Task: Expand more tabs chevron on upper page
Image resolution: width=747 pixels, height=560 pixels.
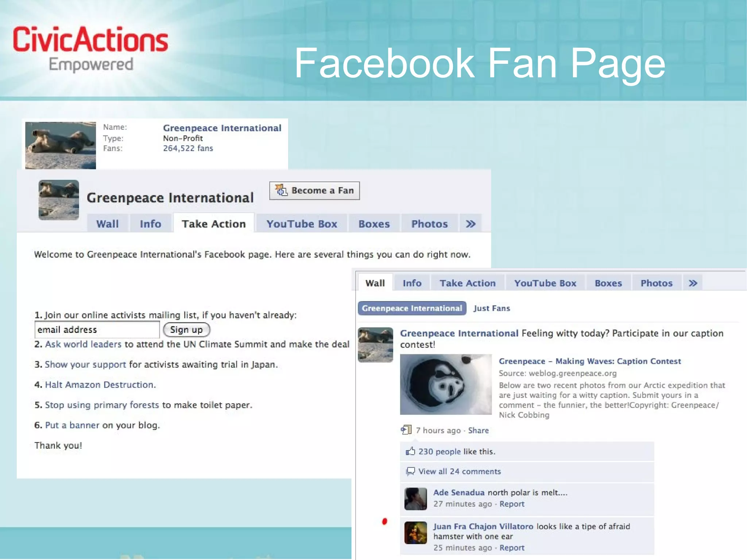Action: 471,223
